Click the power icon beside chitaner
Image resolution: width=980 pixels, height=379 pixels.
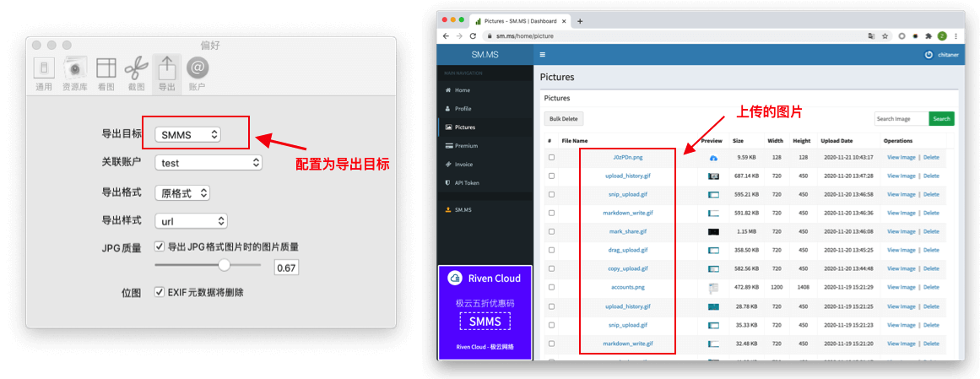(929, 54)
